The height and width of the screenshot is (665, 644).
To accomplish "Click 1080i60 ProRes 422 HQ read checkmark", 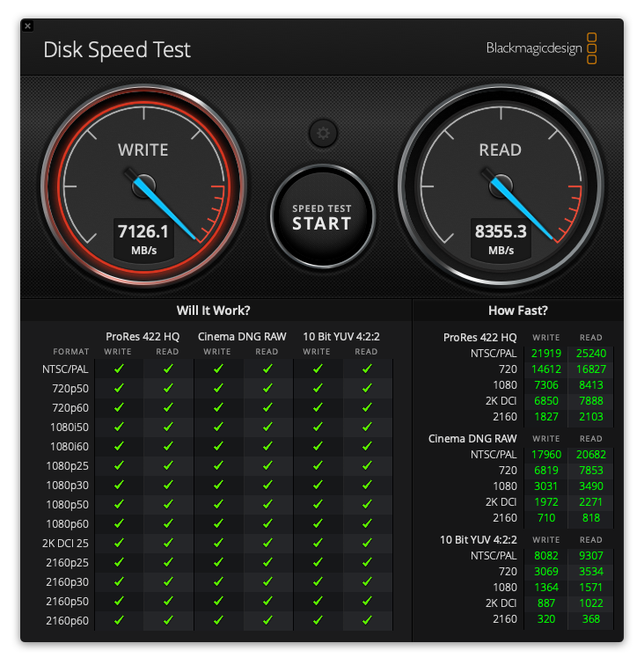I will coord(168,446).
